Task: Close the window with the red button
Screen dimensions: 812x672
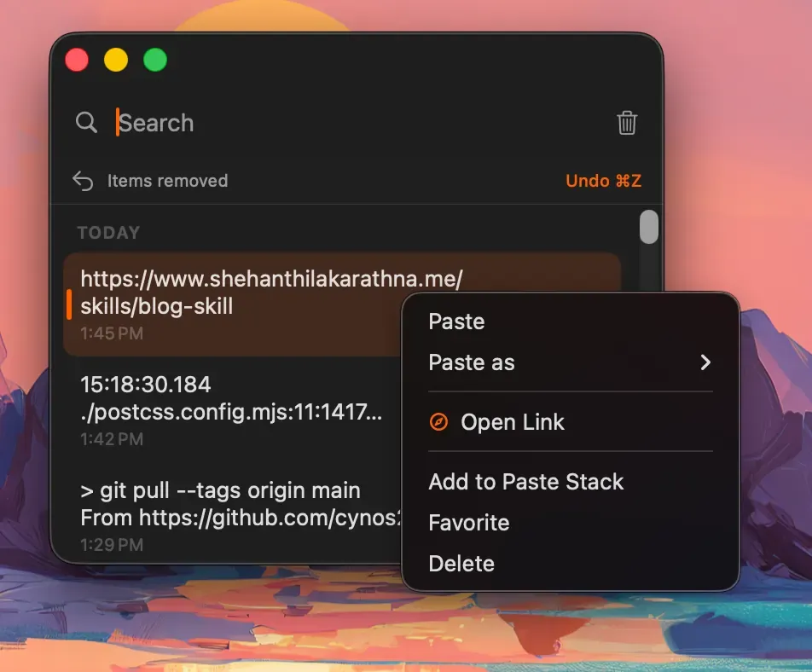Action: coord(77,60)
